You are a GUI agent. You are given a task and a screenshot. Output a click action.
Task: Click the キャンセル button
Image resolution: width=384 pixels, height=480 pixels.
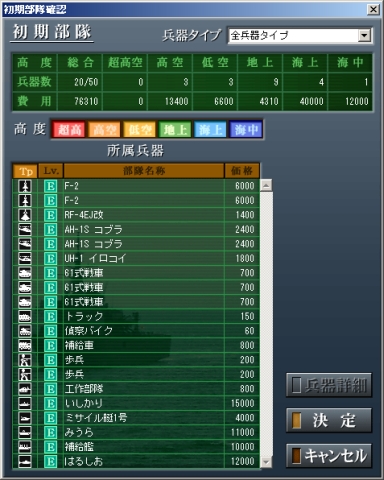point(329,456)
